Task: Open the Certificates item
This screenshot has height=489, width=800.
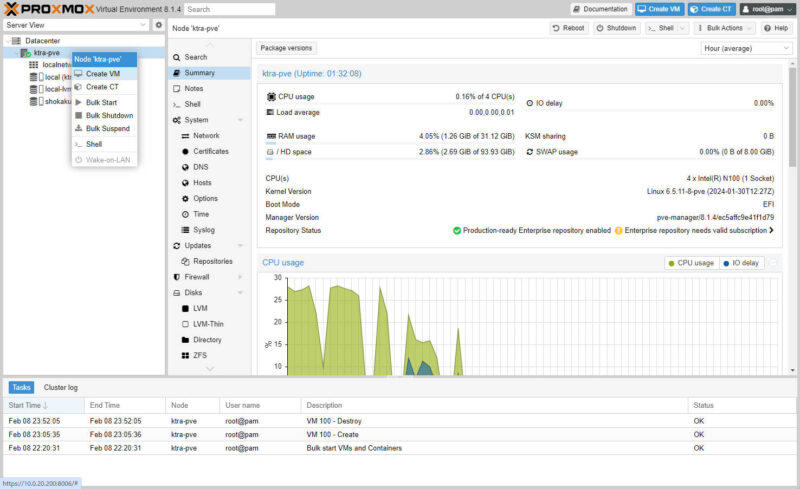Action: [209, 151]
